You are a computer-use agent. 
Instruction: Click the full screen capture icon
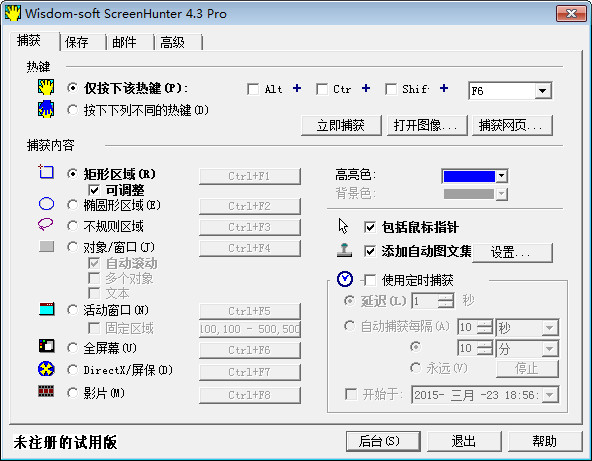(x=46, y=346)
